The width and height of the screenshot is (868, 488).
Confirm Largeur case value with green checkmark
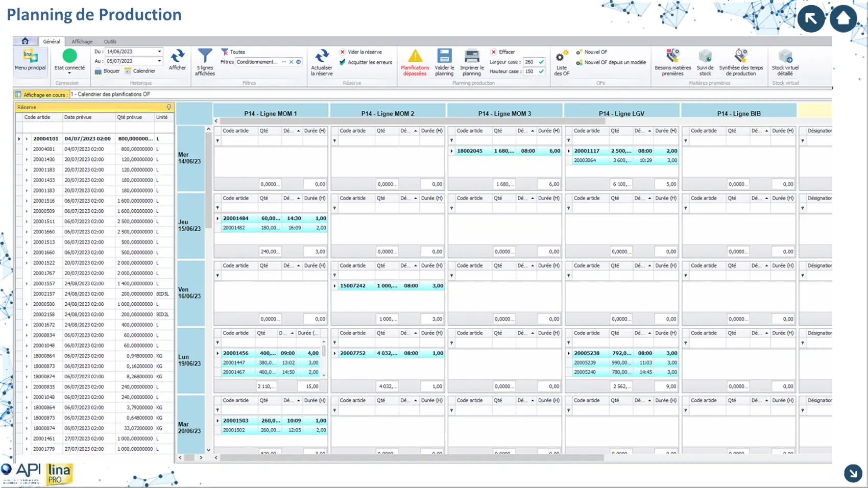[x=541, y=62]
